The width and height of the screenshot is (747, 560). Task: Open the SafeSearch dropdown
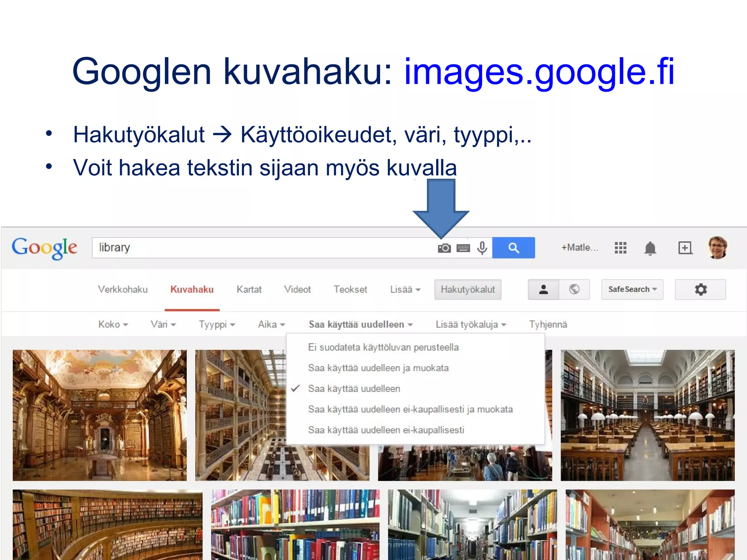[632, 289]
